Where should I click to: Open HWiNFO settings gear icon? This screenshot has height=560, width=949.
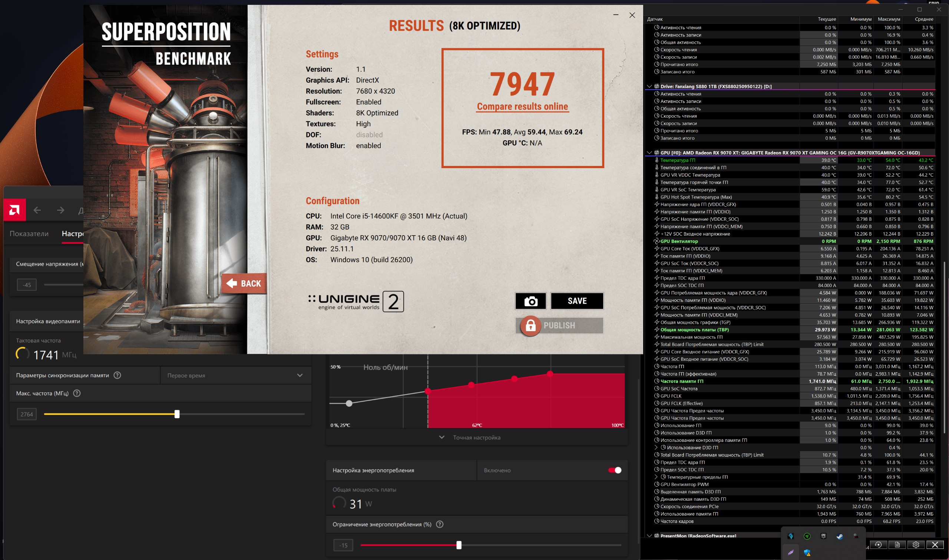click(x=916, y=544)
